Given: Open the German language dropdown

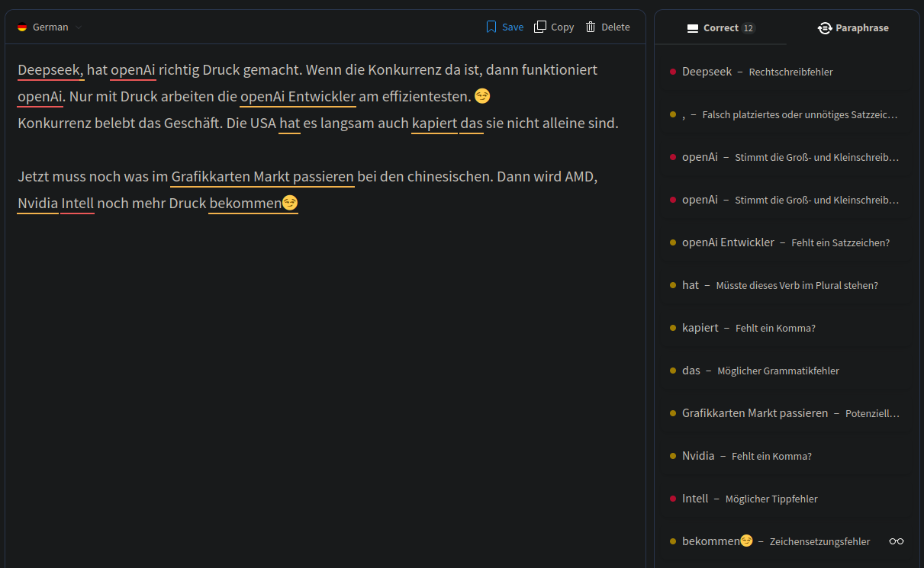Looking at the screenshot, I should point(50,27).
